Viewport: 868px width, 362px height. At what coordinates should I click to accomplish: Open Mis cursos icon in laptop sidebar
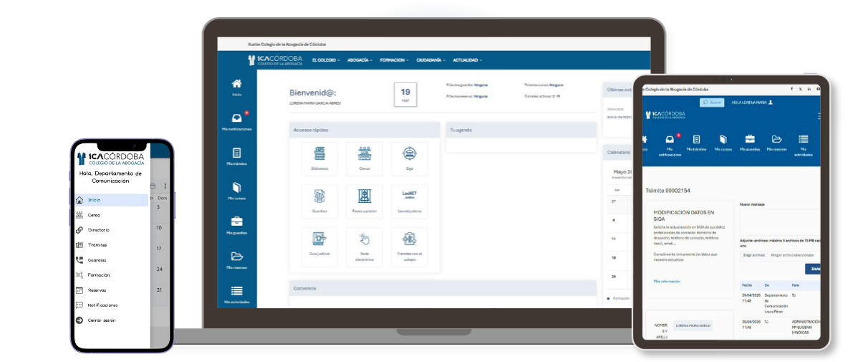coord(237,186)
